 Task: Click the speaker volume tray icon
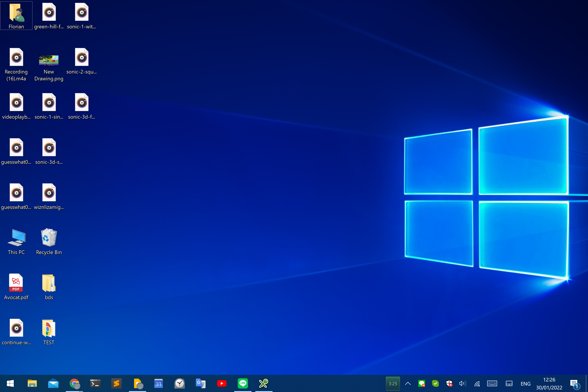click(x=462, y=383)
